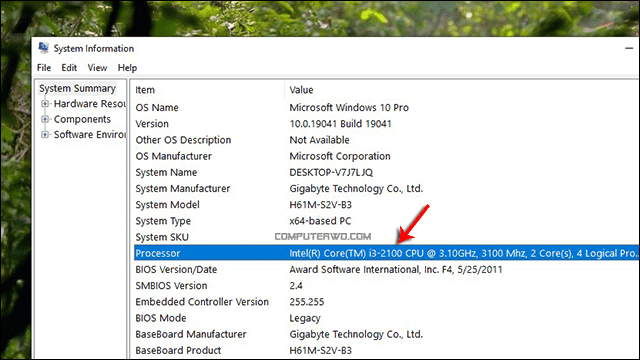Click the System Information app icon
Screen dimensions: 640x360
click(43, 48)
